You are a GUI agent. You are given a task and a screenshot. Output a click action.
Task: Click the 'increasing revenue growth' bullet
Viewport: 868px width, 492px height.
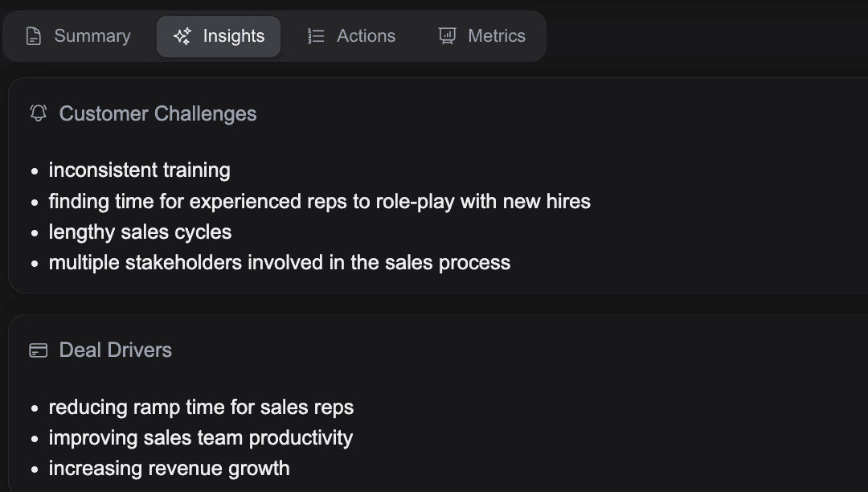tap(169, 468)
